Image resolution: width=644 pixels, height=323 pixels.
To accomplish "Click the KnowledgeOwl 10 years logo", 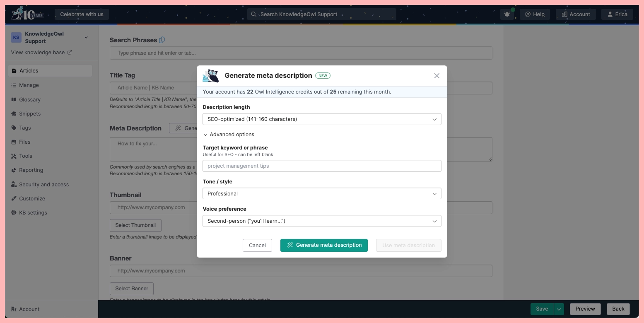I will point(27,14).
